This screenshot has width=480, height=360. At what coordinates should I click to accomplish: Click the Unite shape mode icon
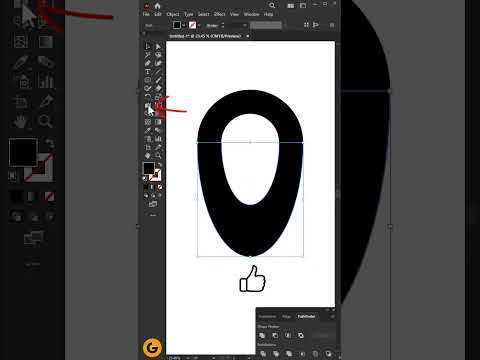(262, 335)
